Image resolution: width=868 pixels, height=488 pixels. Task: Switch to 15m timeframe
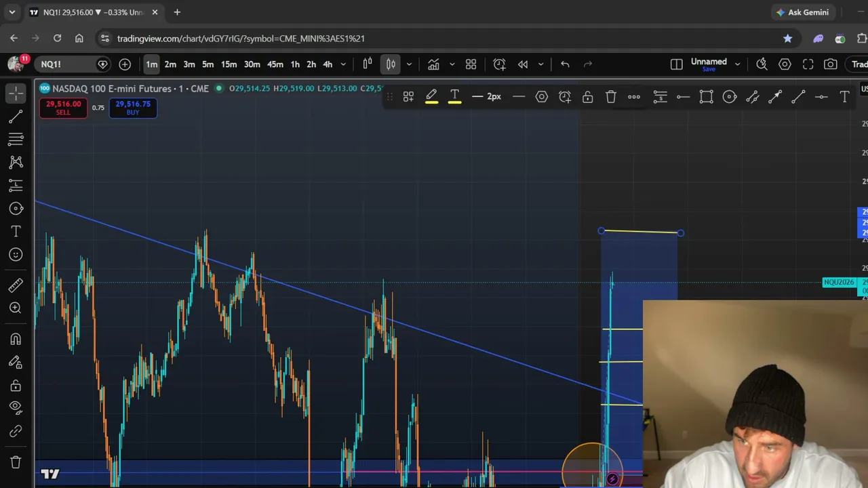(x=229, y=64)
